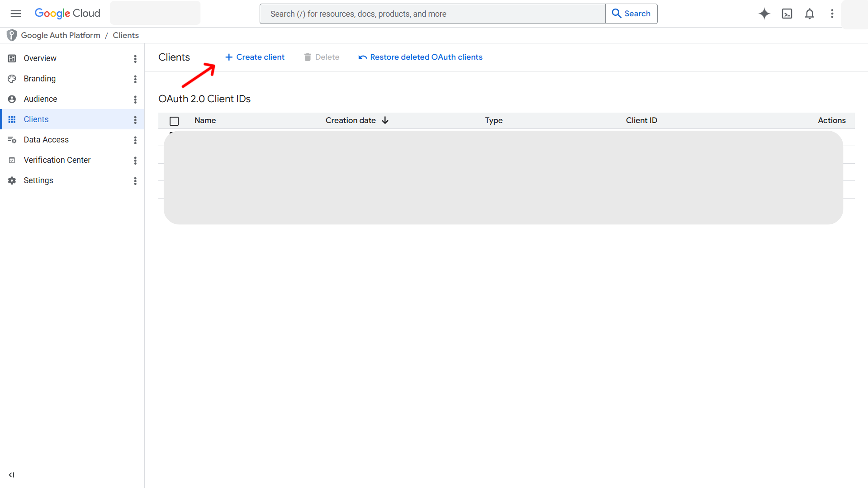Open the Settings gear in sidebar
Screen dimensions: 868x488
pos(11,180)
